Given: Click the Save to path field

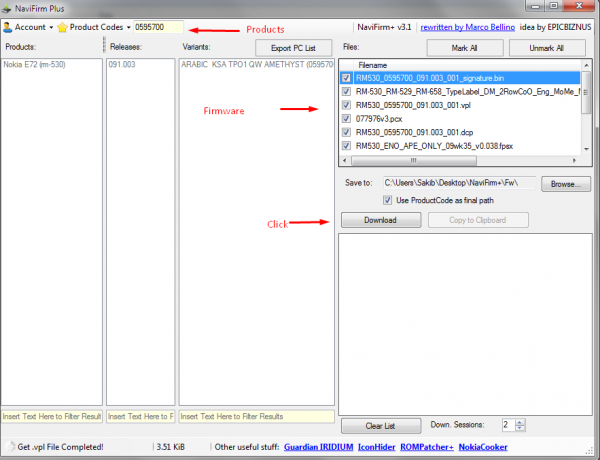Looking at the screenshot, I should 459,183.
